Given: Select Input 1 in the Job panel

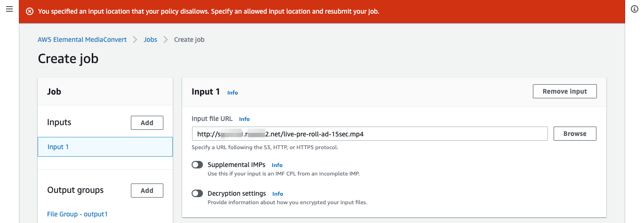Looking at the screenshot, I should point(105,147).
